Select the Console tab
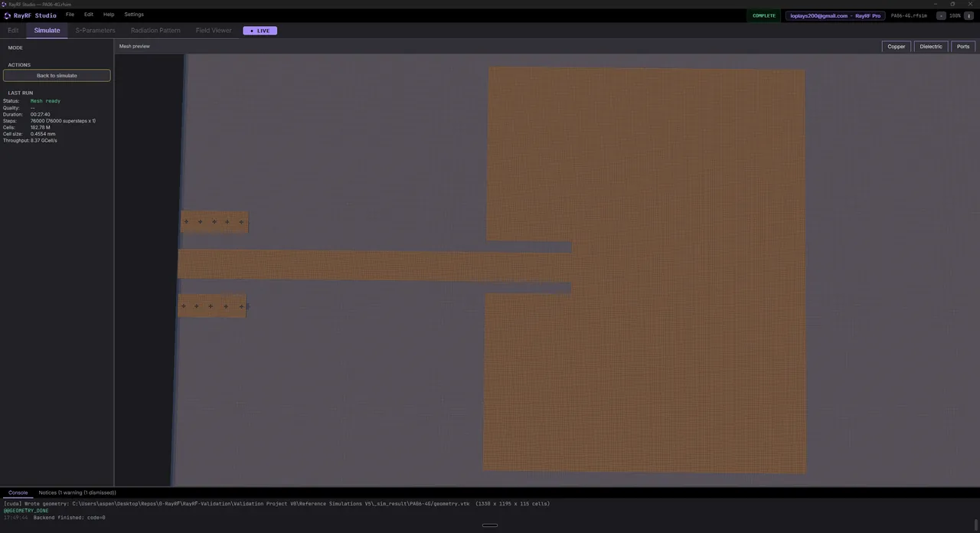Image resolution: width=980 pixels, height=533 pixels. click(x=18, y=492)
